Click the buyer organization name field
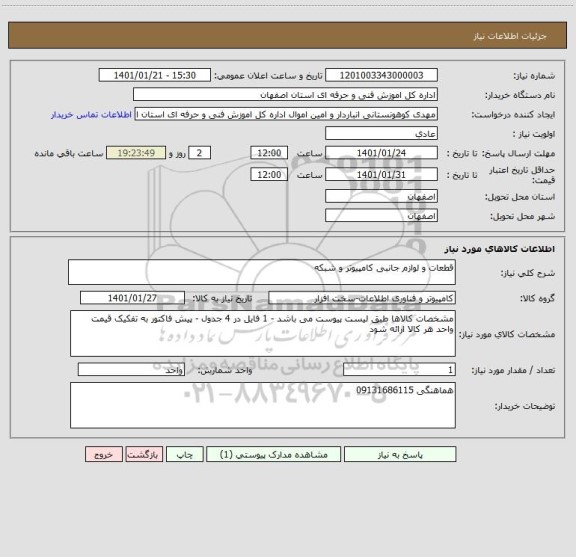The height and width of the screenshot is (557, 576). point(285,95)
